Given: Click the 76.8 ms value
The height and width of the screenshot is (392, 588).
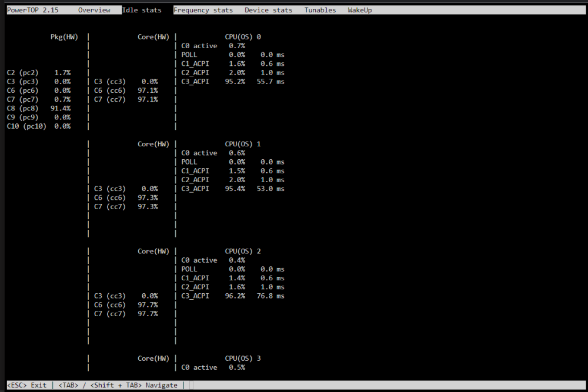Looking at the screenshot, I should tap(270, 296).
